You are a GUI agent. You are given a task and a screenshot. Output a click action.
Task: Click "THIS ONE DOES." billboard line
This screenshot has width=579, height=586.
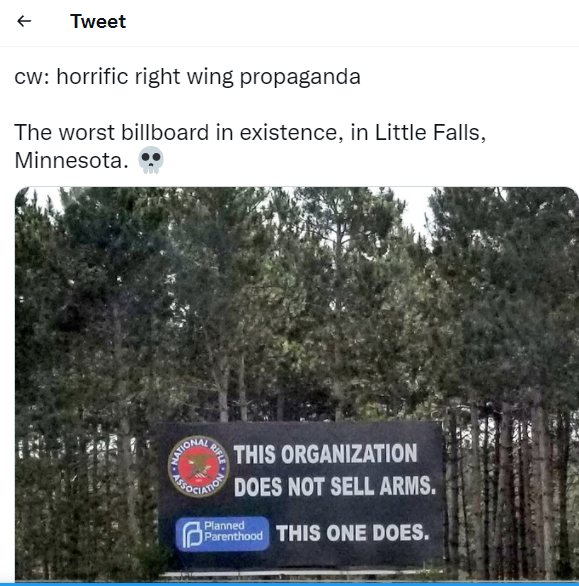[352, 533]
